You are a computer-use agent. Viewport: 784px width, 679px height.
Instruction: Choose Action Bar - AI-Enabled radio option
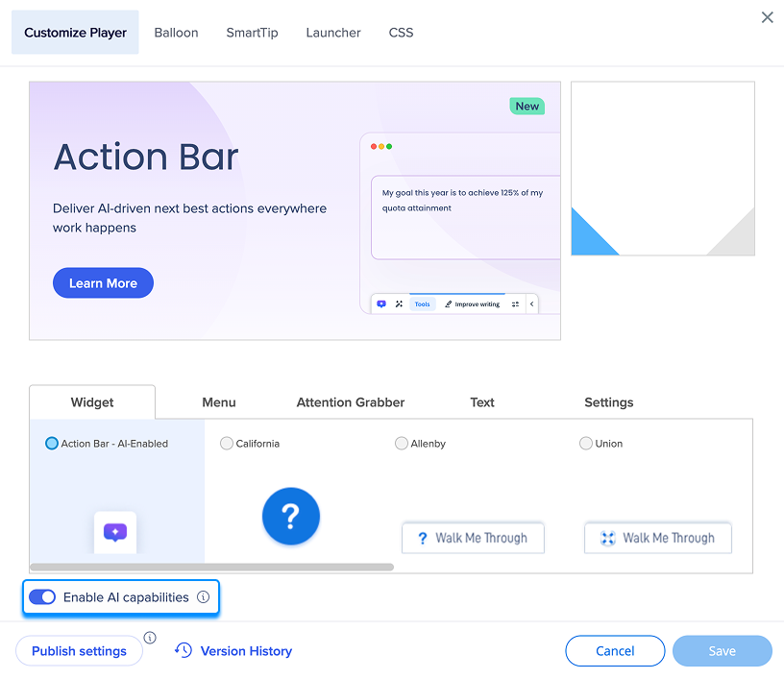tap(52, 444)
